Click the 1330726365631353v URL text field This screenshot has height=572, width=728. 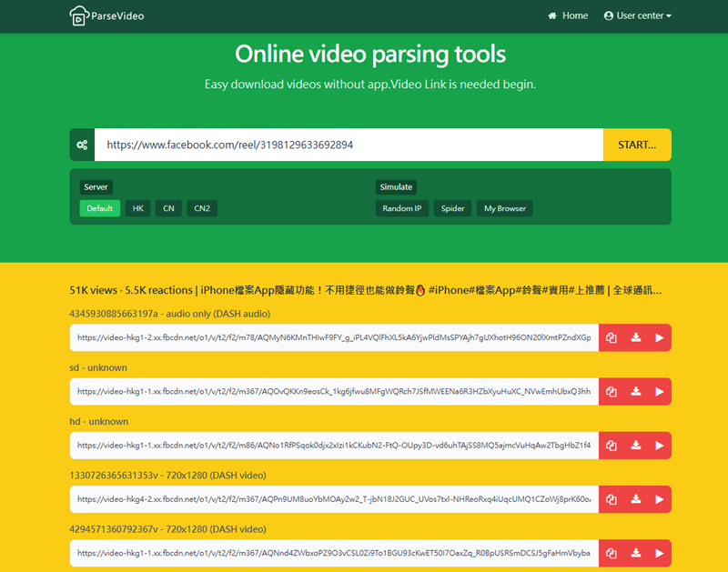point(334,499)
